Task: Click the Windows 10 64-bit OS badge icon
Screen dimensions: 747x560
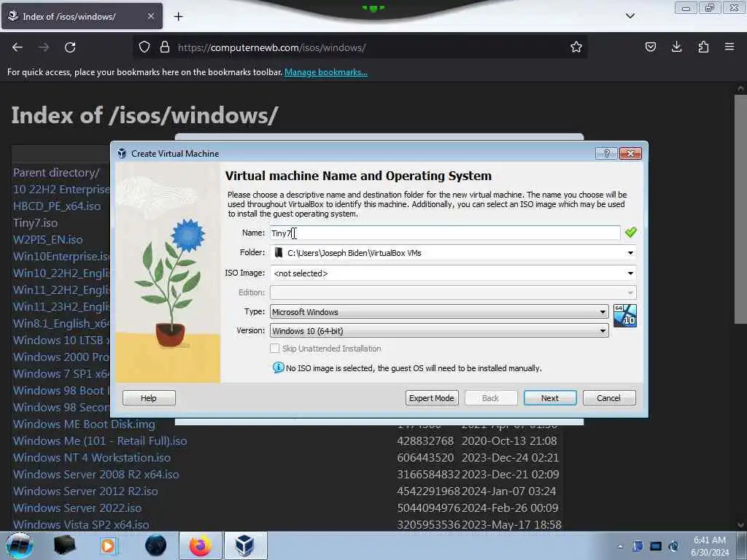Action: [624, 316]
